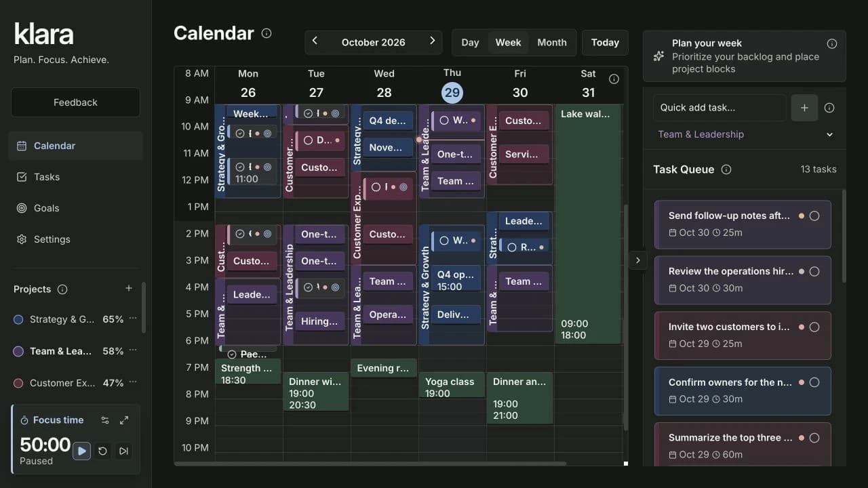Mark 'Summarize the top three' task complete
The width and height of the screenshot is (868, 488).
814,438
